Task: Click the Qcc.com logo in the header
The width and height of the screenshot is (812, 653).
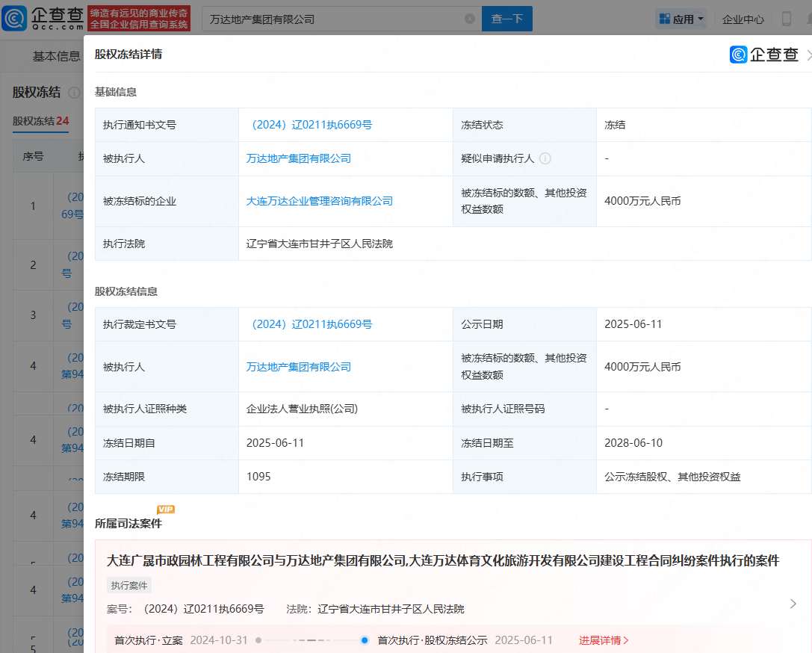Action: point(43,19)
